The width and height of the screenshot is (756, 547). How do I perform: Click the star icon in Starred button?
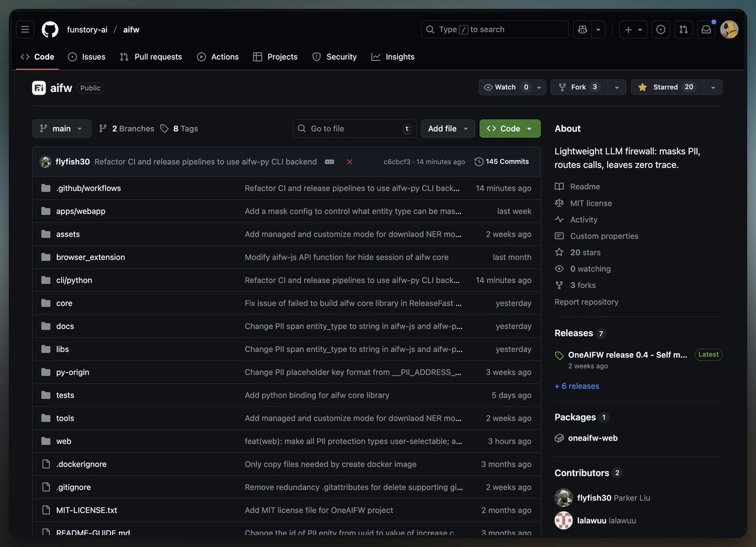(x=642, y=87)
